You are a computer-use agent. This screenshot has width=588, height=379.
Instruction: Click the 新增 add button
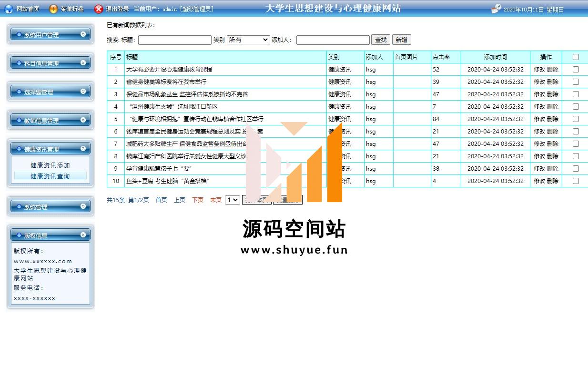(401, 40)
